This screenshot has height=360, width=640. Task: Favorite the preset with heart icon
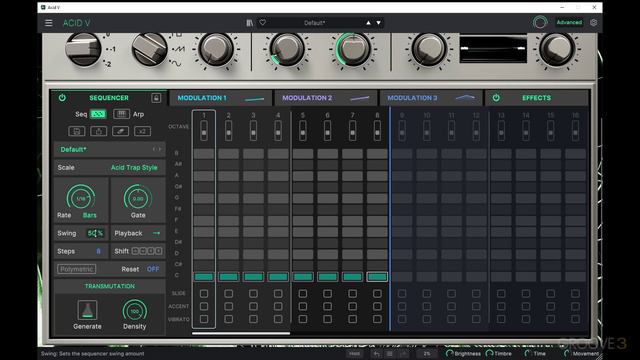(x=262, y=22)
